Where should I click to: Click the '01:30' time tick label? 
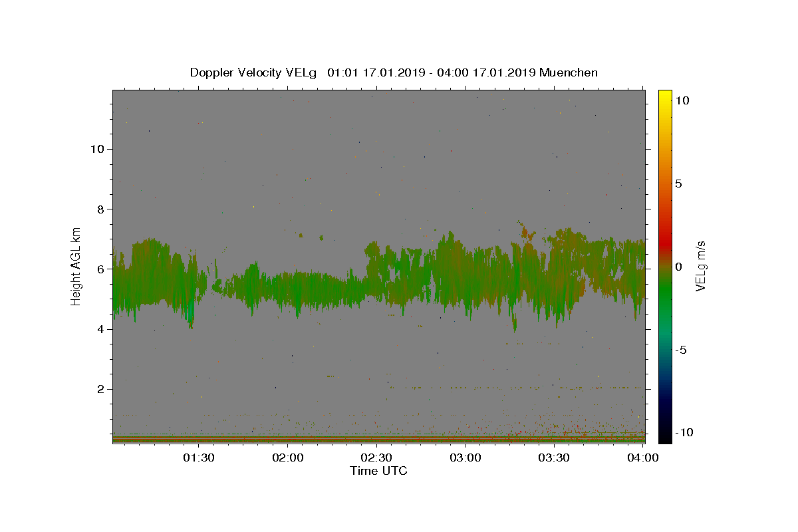pyautogui.click(x=199, y=458)
